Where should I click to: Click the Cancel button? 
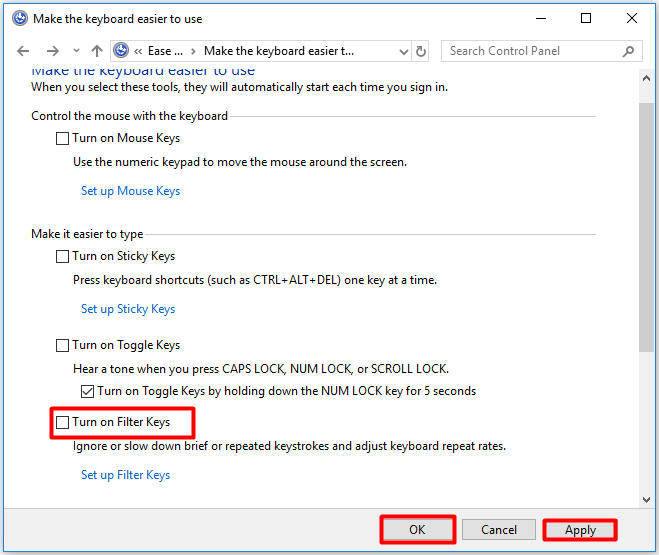(499, 530)
